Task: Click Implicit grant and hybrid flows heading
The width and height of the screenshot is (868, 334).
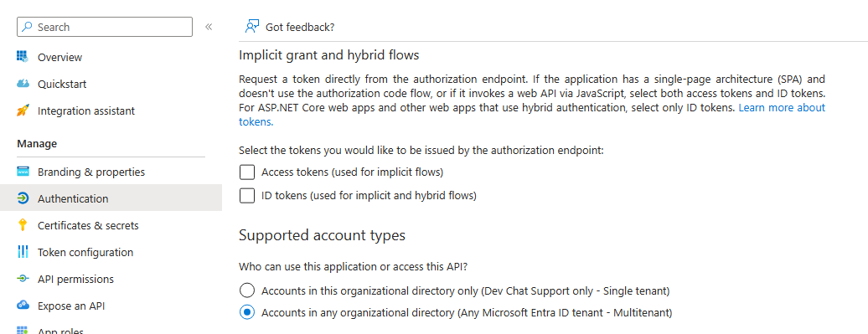Action: tap(328, 55)
